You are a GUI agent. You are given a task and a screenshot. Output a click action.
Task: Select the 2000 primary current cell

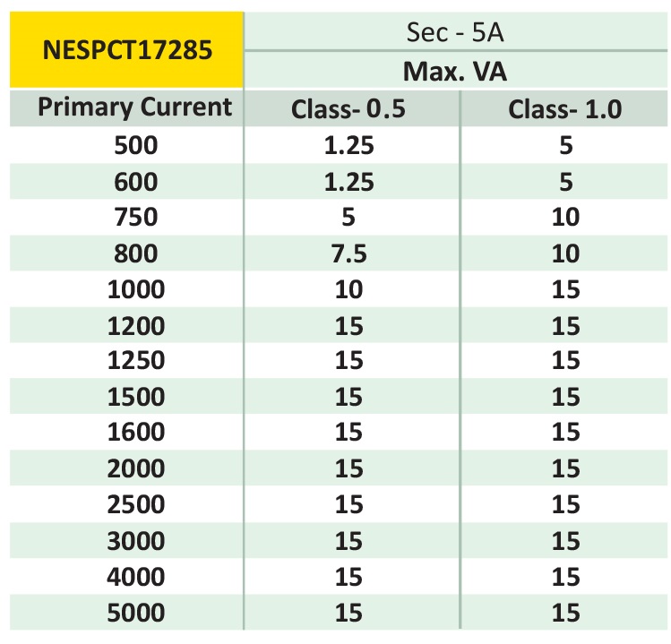tap(135, 468)
